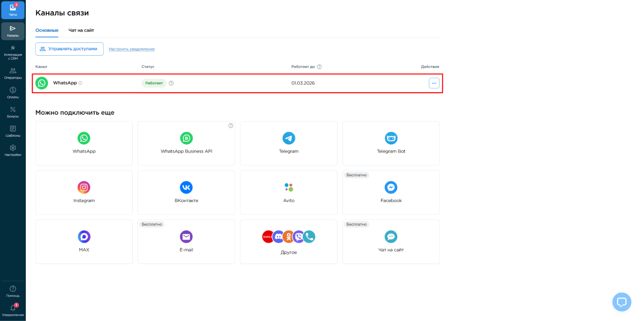Open Шаблоны in the sidebar

tap(13, 131)
